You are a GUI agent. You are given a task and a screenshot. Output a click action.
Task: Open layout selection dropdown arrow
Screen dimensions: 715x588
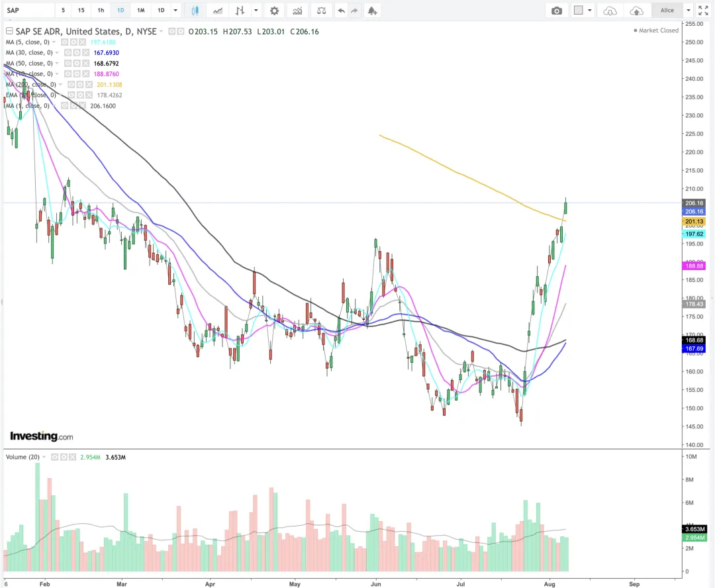pos(590,11)
